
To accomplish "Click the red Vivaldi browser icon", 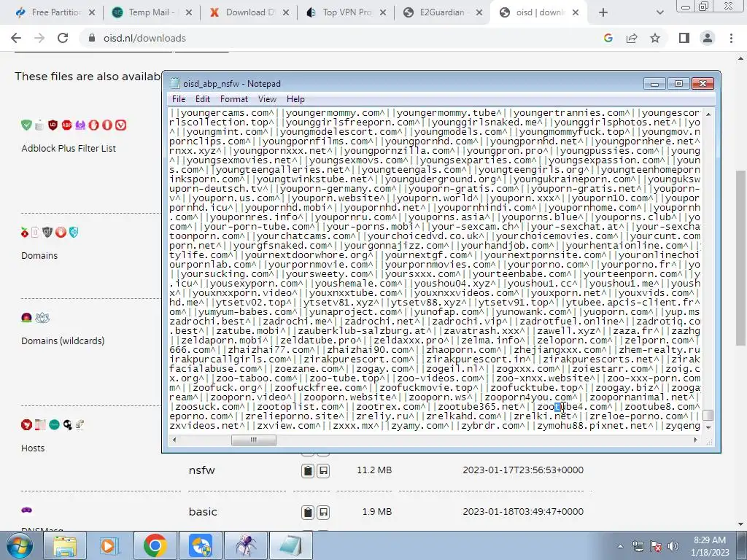I will [120, 125].
